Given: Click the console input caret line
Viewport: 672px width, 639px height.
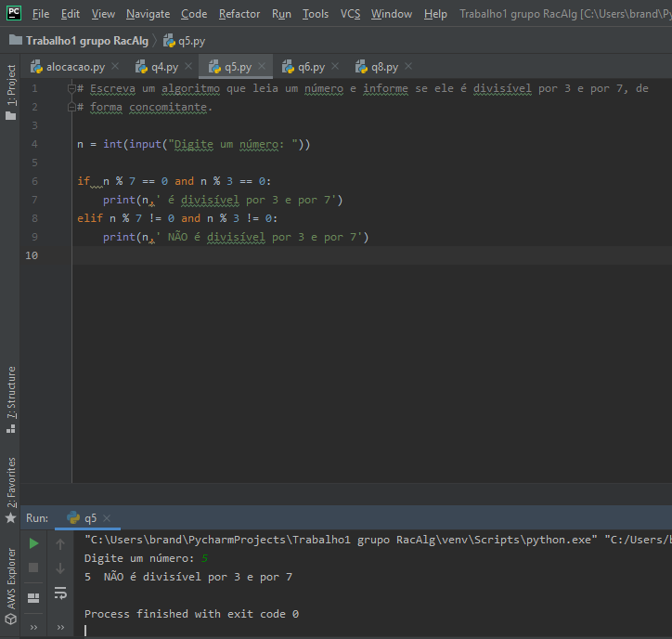Looking at the screenshot, I should tap(85, 630).
